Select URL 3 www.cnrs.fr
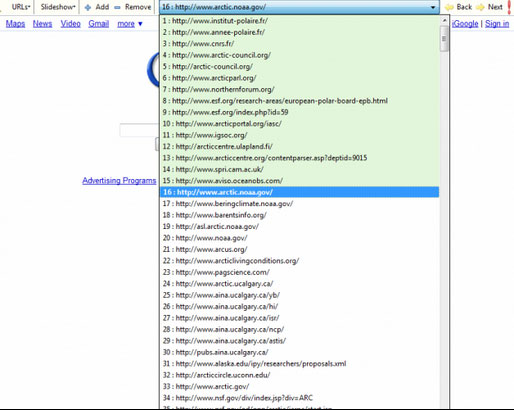This screenshot has height=410, width=514. (x=299, y=44)
